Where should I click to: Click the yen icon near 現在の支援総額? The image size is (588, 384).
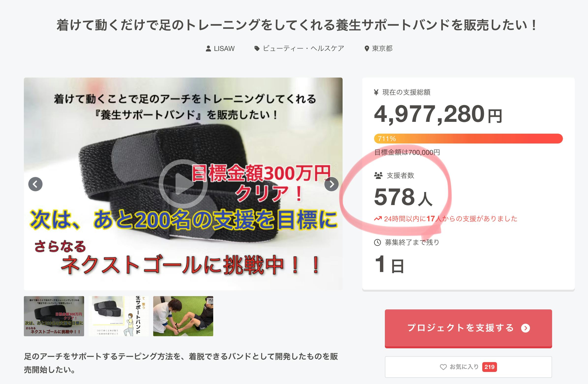click(x=376, y=92)
